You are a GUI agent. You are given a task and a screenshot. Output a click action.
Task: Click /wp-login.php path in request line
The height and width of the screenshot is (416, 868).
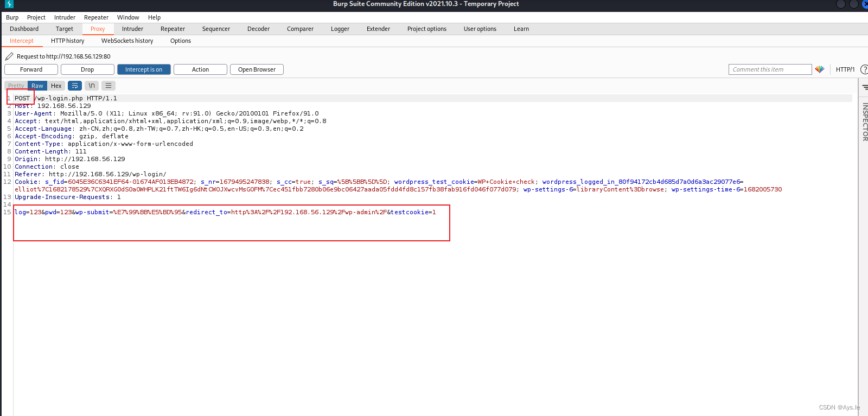click(58, 98)
